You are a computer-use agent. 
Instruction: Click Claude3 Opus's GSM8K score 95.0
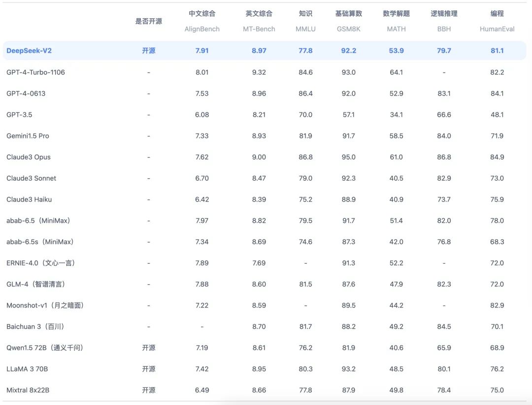pos(349,157)
